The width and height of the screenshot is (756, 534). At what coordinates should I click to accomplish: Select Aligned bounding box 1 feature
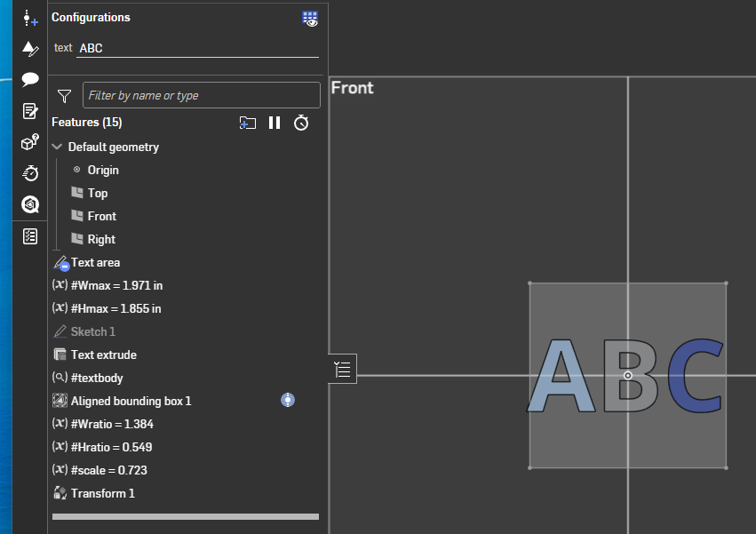[131, 401]
